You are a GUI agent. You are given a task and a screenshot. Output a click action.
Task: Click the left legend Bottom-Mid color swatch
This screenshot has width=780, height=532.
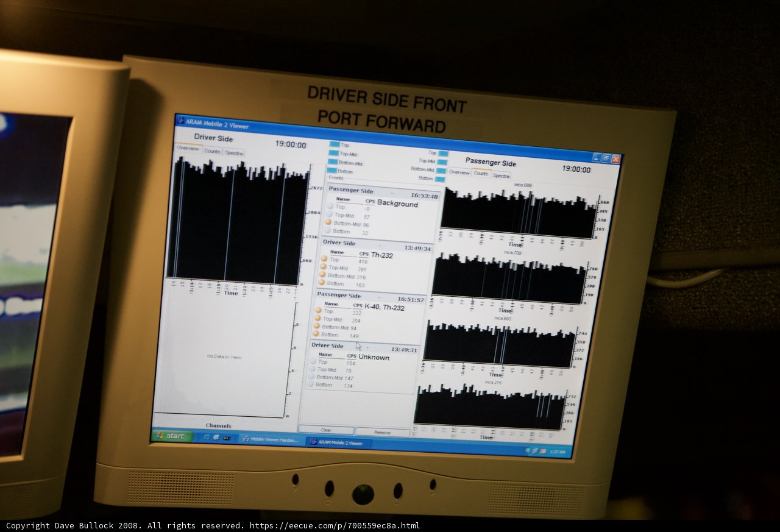[x=332, y=162]
